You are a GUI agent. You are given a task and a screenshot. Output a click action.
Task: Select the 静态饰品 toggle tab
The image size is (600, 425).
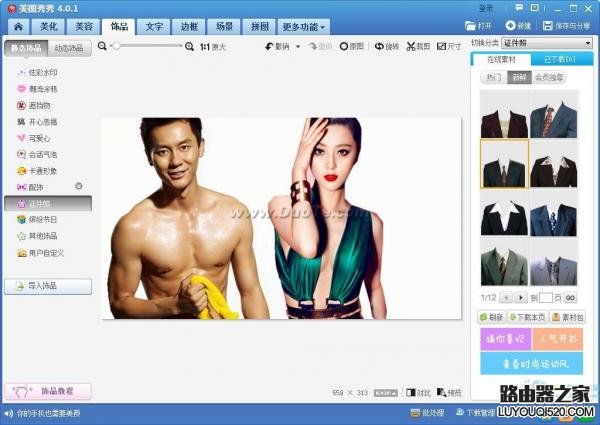pyautogui.click(x=26, y=48)
